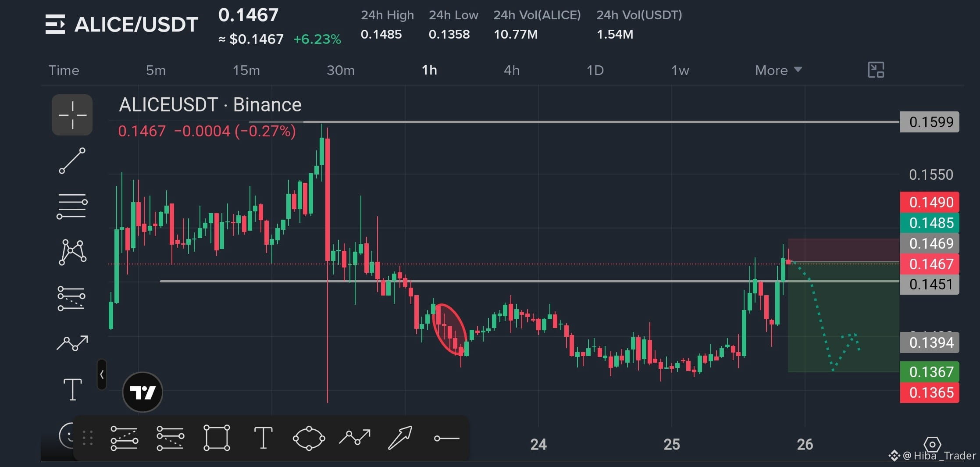Select the Text tool in left sidebar

tap(72, 389)
